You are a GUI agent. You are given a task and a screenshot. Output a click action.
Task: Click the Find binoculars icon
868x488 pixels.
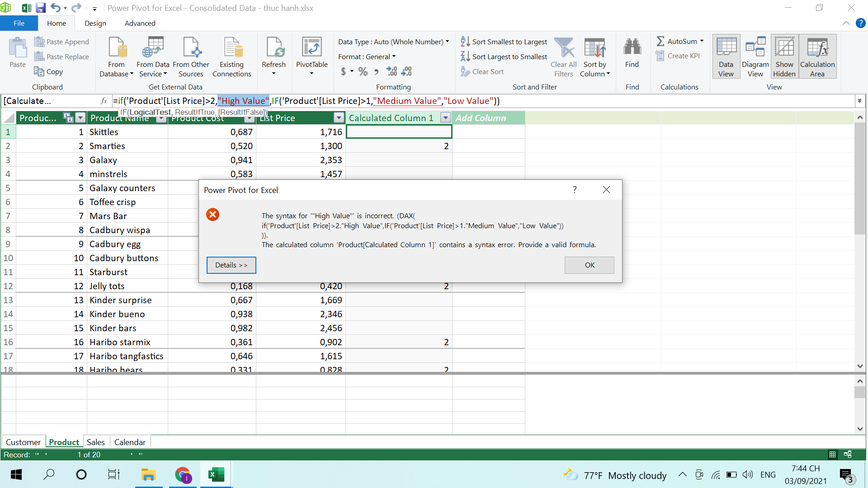tap(632, 48)
